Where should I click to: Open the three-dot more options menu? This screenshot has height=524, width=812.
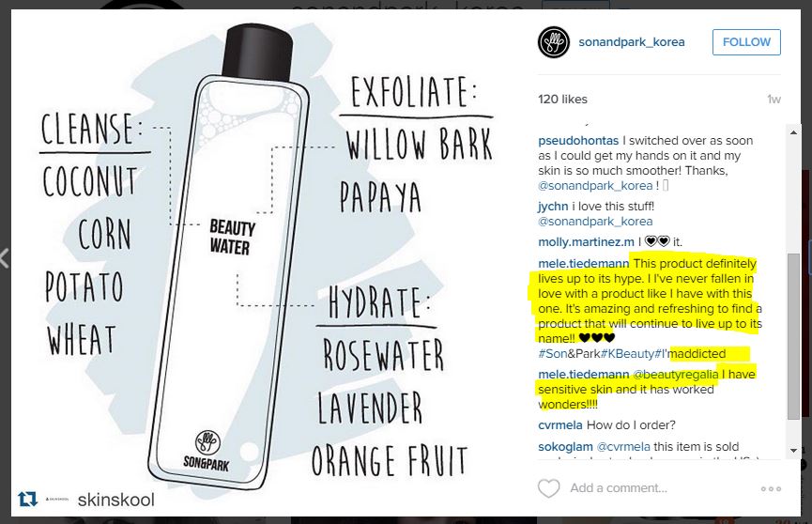click(x=771, y=488)
